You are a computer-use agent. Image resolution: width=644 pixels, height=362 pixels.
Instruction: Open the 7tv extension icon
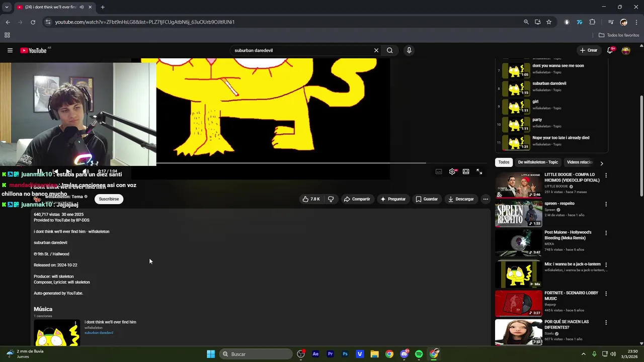(580, 22)
